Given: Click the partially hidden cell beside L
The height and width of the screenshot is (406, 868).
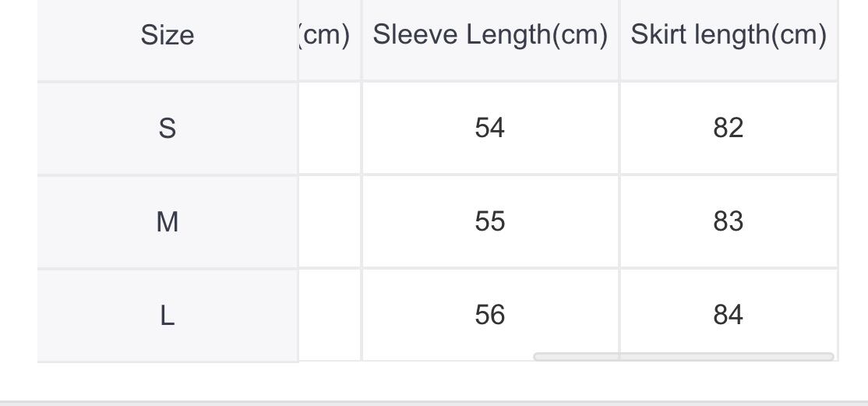Looking at the screenshot, I should click(330, 315).
